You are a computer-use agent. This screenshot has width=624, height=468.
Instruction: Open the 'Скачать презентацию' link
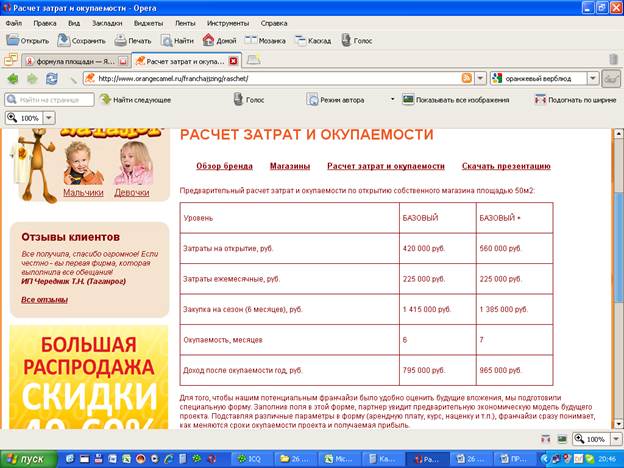505,166
